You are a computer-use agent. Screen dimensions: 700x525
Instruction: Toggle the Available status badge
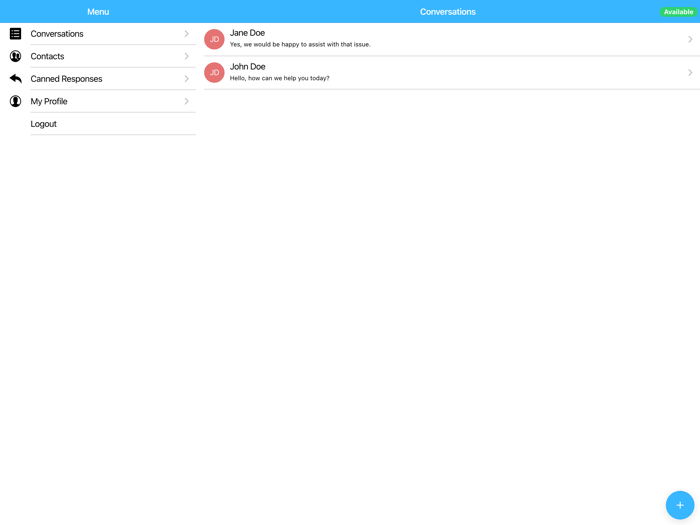coord(678,12)
